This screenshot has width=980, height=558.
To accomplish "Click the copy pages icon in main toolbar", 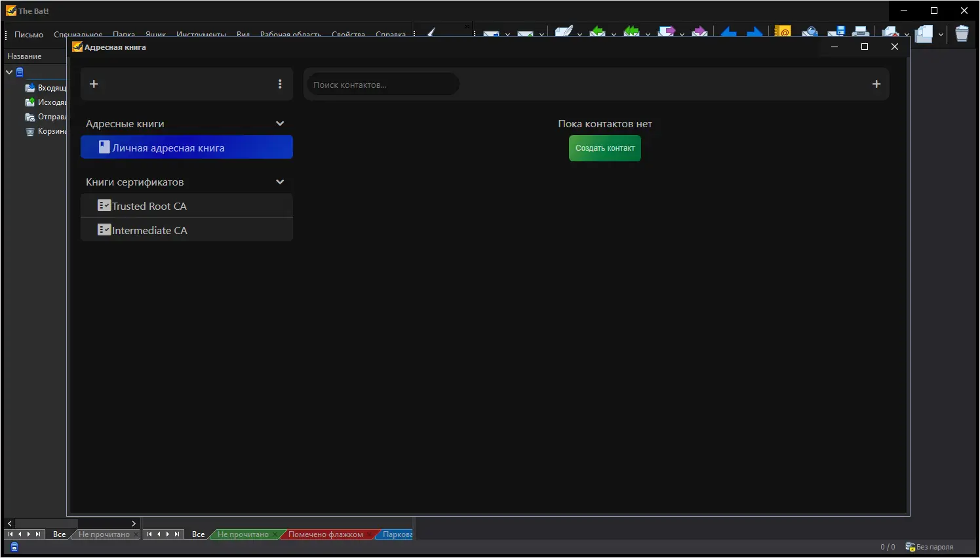I will coord(924,33).
